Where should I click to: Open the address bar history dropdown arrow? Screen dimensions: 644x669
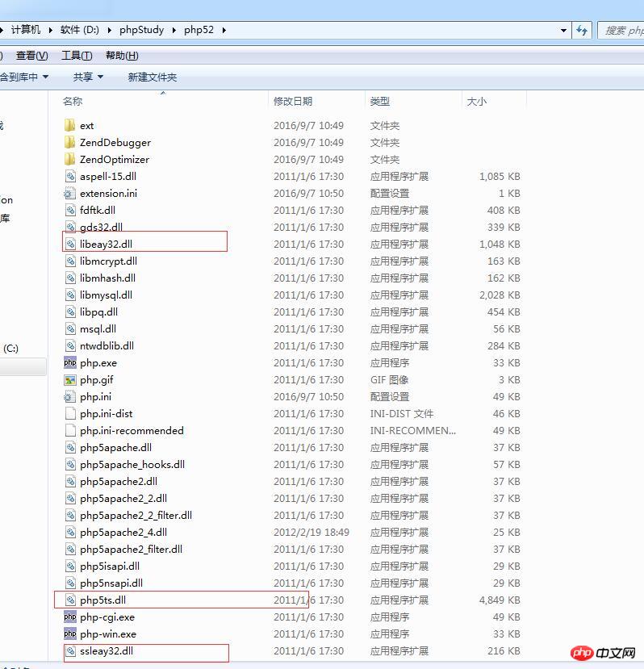(x=563, y=31)
